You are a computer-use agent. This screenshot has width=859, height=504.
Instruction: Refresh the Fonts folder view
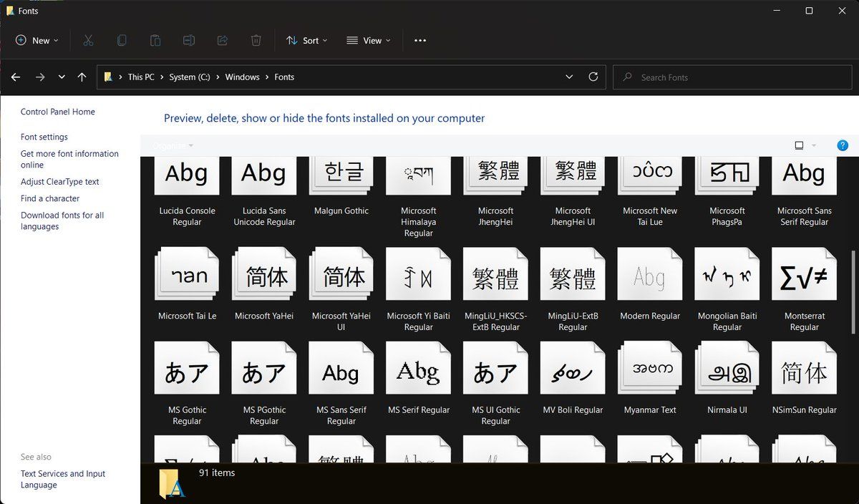click(x=593, y=77)
